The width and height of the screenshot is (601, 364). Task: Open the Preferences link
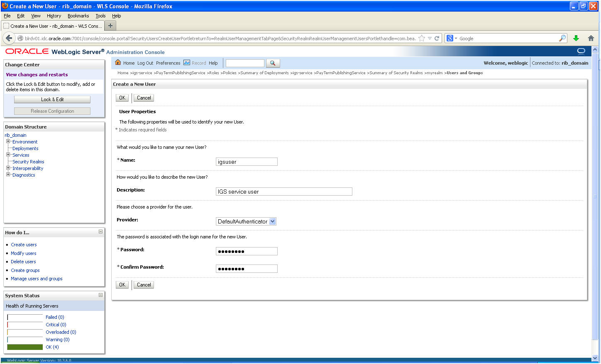pos(168,63)
